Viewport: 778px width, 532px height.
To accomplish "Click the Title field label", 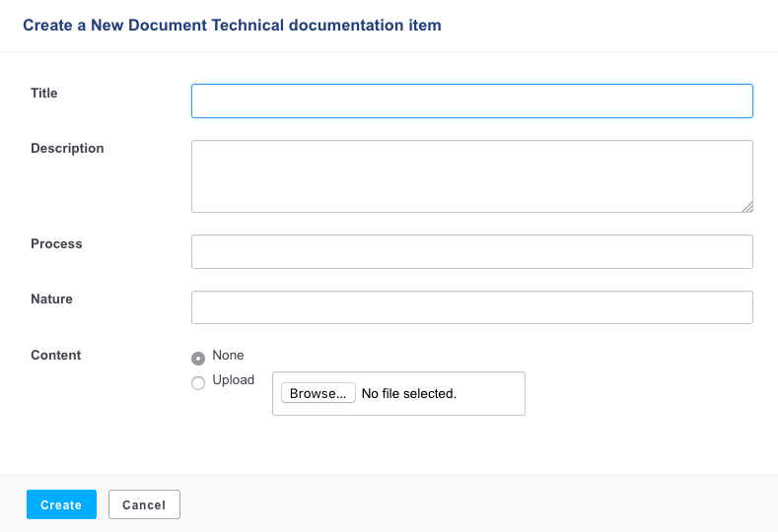I will tap(44, 94).
